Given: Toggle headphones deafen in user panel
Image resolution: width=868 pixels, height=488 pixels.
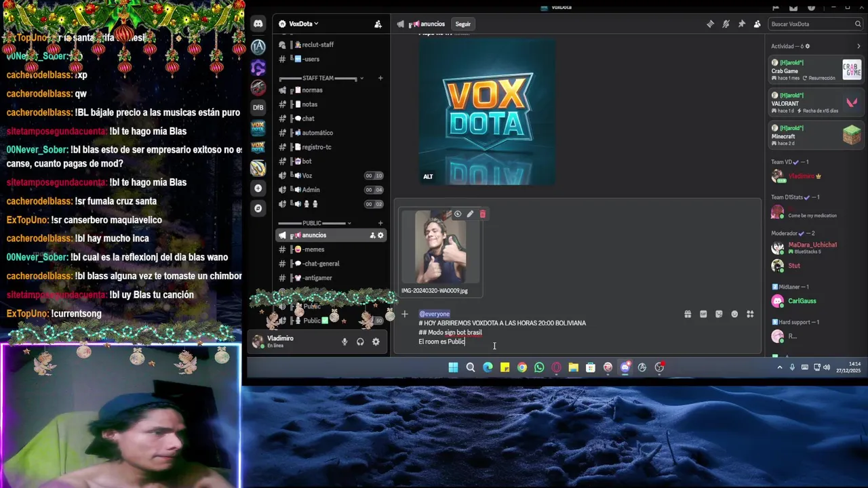Looking at the screenshot, I should point(360,342).
